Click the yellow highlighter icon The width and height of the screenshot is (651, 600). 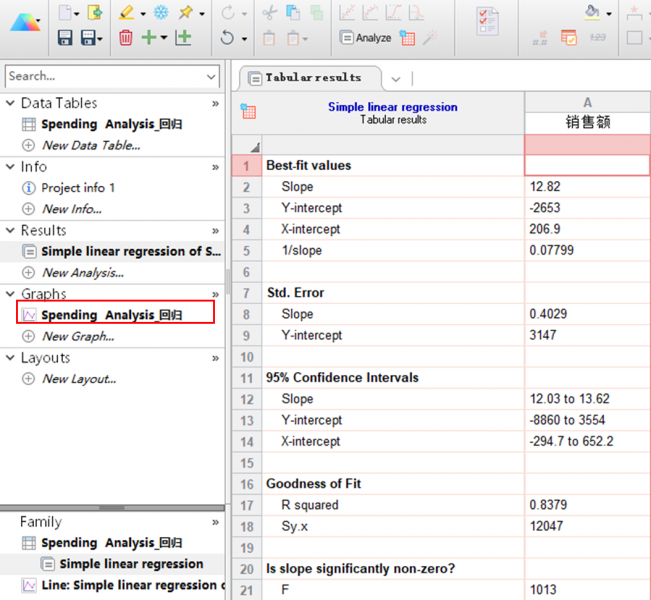pyautogui.click(x=125, y=13)
